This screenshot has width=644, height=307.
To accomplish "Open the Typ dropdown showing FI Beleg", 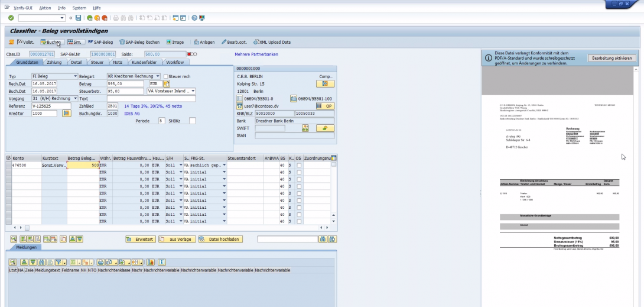I will [x=75, y=76].
